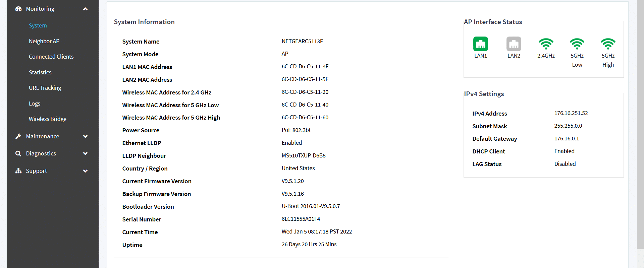Screen dimensions: 644x268
Task: Click the green LAN1 port icon
Action: pos(480,44)
